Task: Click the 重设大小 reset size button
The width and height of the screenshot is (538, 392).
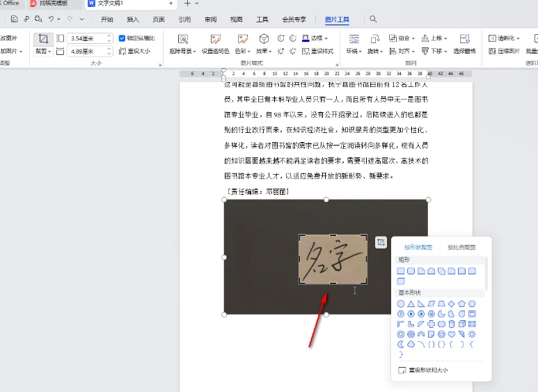Action: pos(134,51)
